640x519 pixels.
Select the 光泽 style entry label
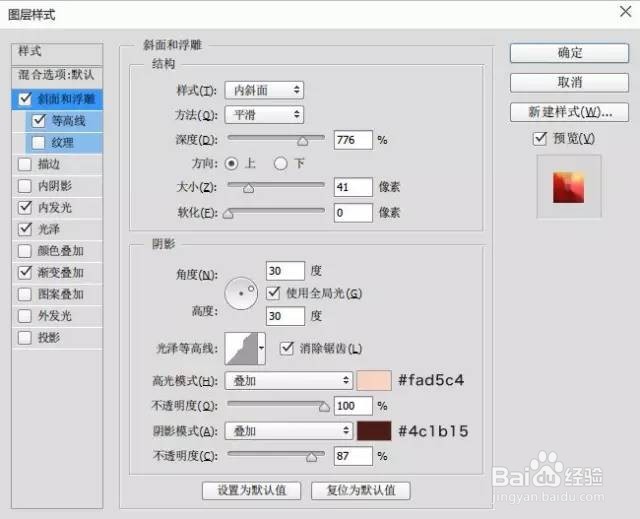point(49,229)
